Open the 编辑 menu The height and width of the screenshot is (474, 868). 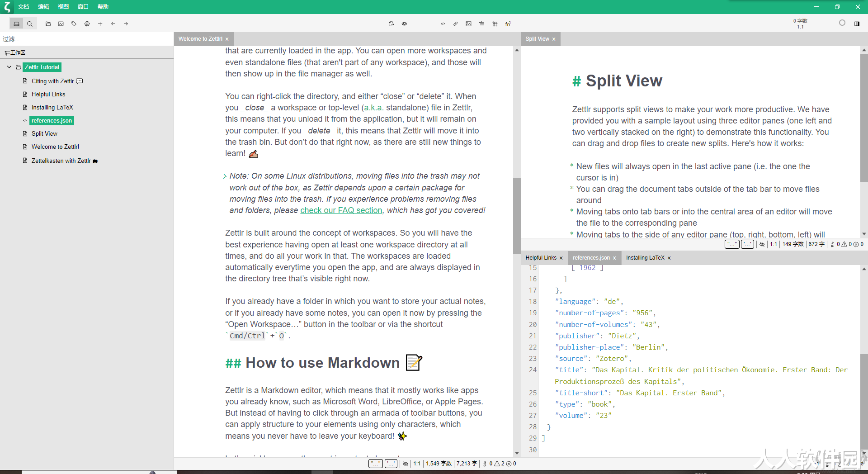click(x=43, y=7)
